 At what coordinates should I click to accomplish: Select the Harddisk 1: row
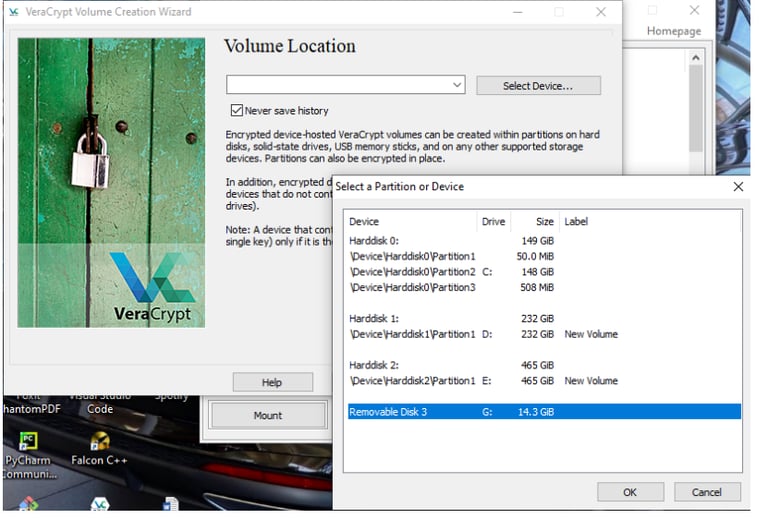point(544,319)
